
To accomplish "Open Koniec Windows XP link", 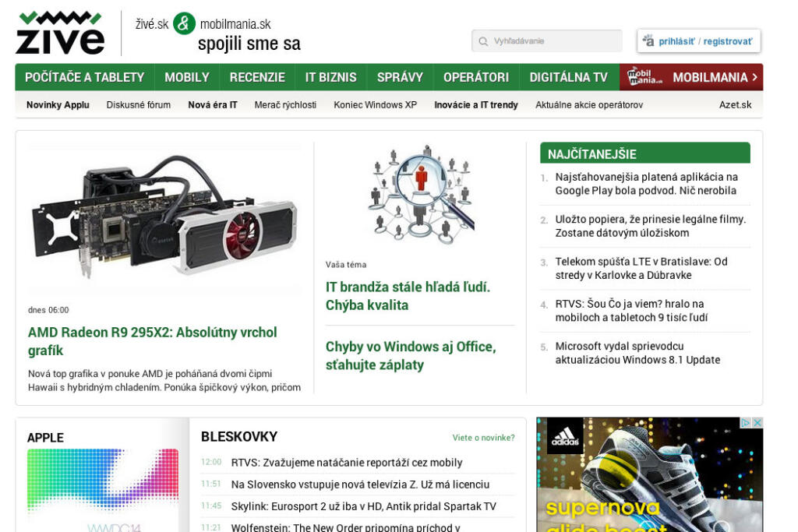I will [375, 105].
